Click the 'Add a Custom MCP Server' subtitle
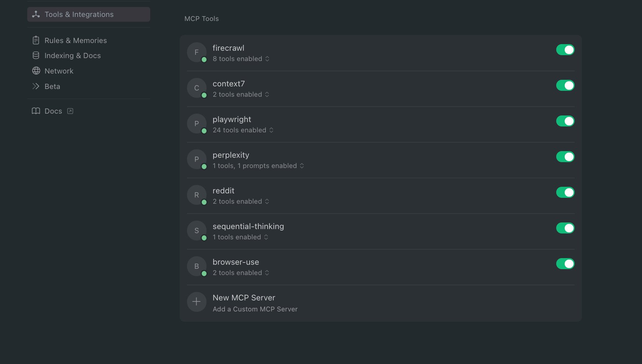The width and height of the screenshot is (642, 364). click(x=255, y=309)
